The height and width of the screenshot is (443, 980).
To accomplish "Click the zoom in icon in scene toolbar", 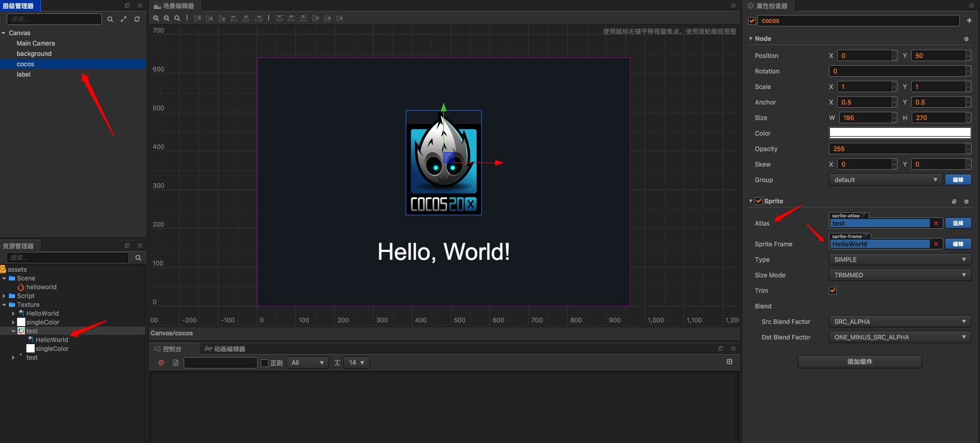I will pos(156,18).
